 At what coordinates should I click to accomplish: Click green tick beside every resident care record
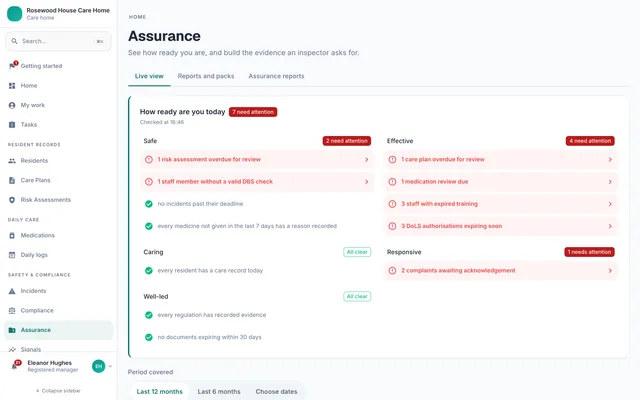pos(149,271)
